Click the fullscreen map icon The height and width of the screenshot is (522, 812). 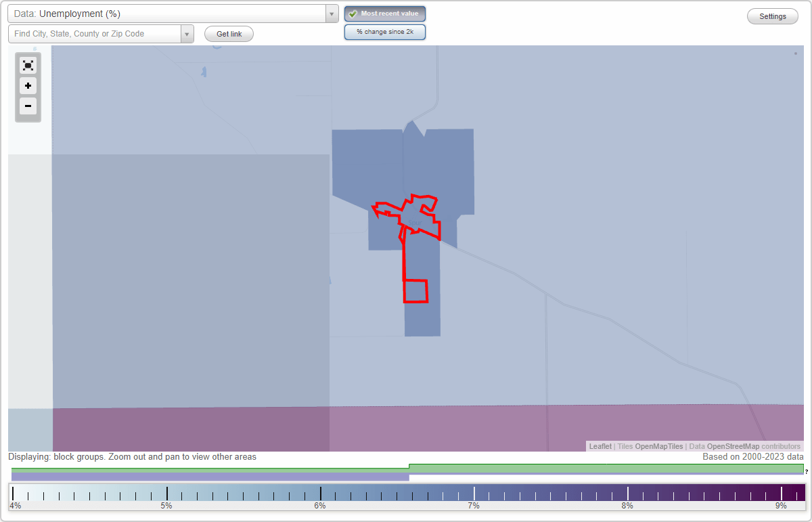coord(28,66)
